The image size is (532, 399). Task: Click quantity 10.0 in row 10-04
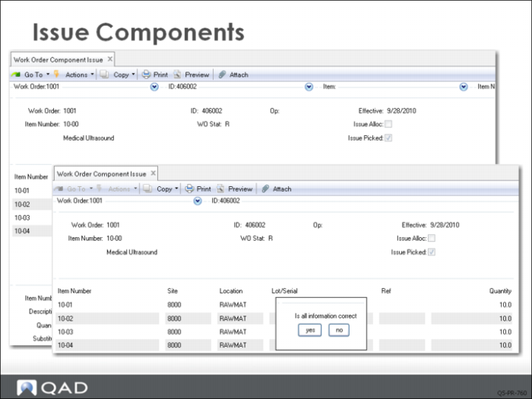click(x=505, y=345)
